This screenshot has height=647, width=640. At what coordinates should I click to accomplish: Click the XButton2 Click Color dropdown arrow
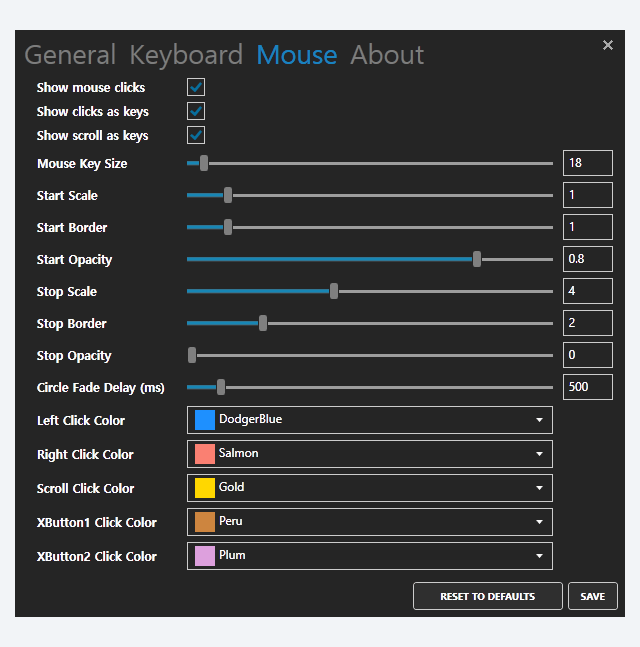tap(539, 556)
